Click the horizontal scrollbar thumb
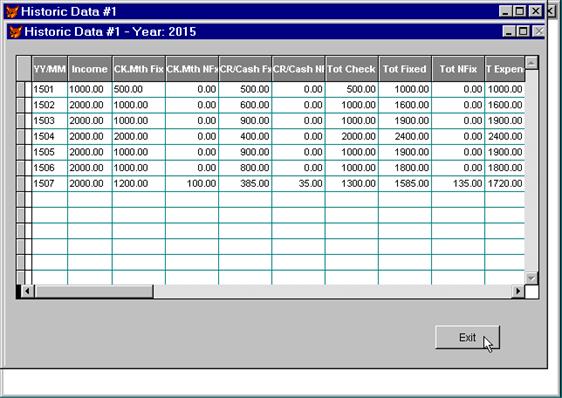562x398 pixels. pyautogui.click(x=94, y=291)
